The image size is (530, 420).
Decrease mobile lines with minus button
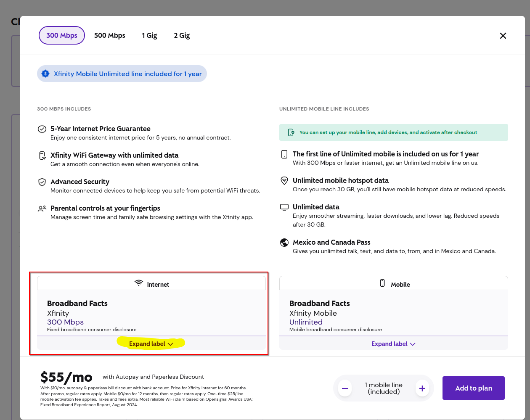tap(345, 388)
